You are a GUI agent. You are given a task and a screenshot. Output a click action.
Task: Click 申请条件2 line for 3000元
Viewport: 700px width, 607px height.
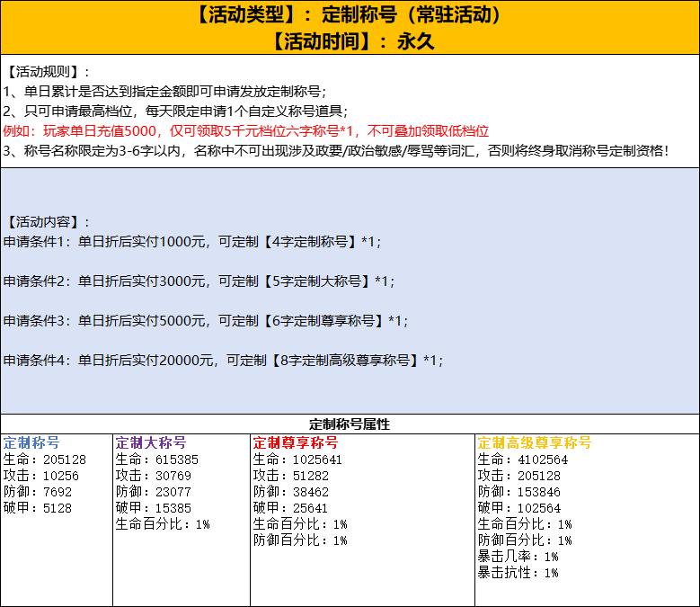[199, 281]
